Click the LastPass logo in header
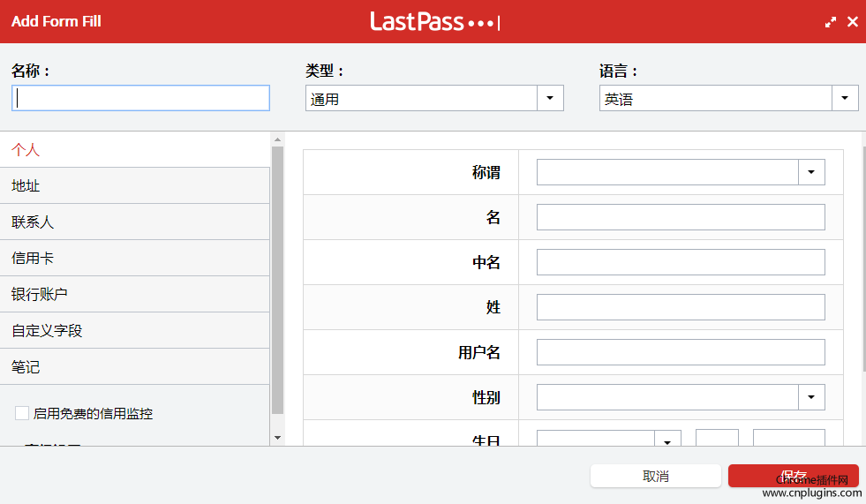 coord(433,21)
